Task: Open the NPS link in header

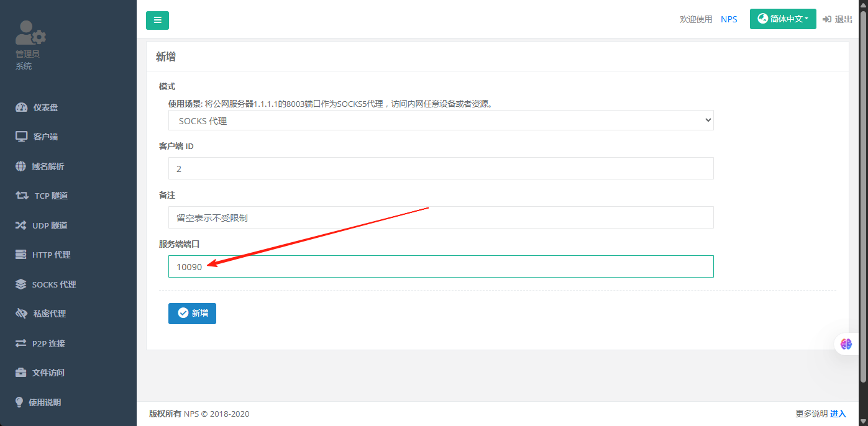Action: 729,19
